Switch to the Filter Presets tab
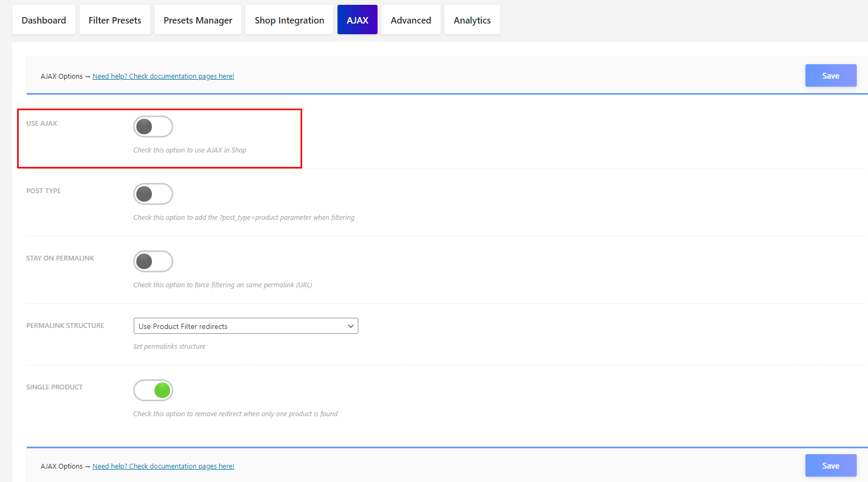The height and width of the screenshot is (482, 868). tap(115, 20)
